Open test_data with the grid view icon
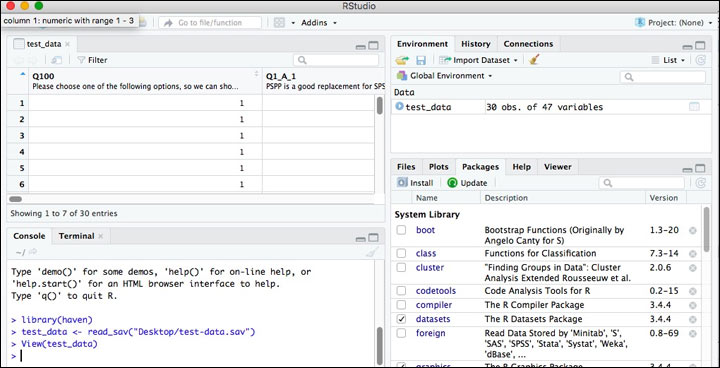Screen dimensions: 720x368 694,107
